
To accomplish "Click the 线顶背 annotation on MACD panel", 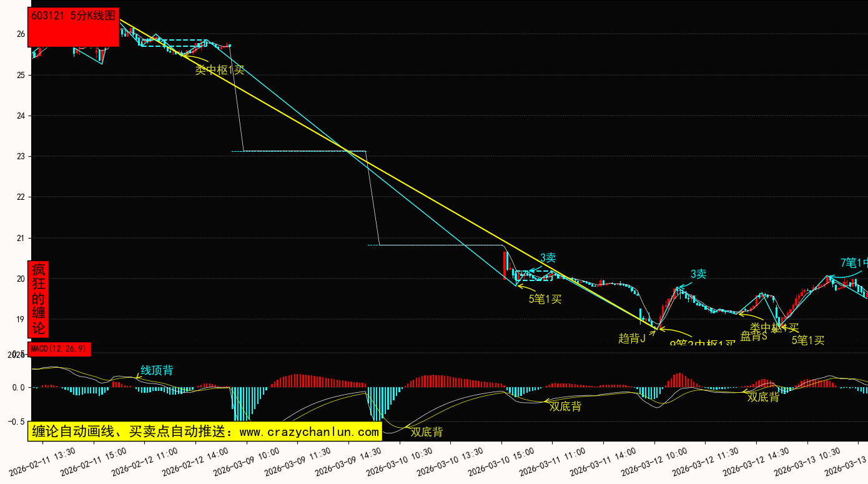I will click(156, 370).
